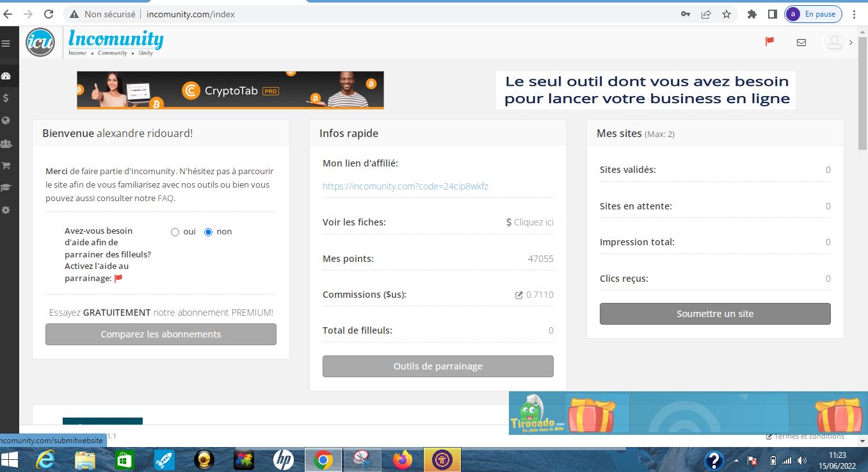Toggle the hamburger sidebar menu
This screenshot has width=868, height=472.
click(6, 44)
